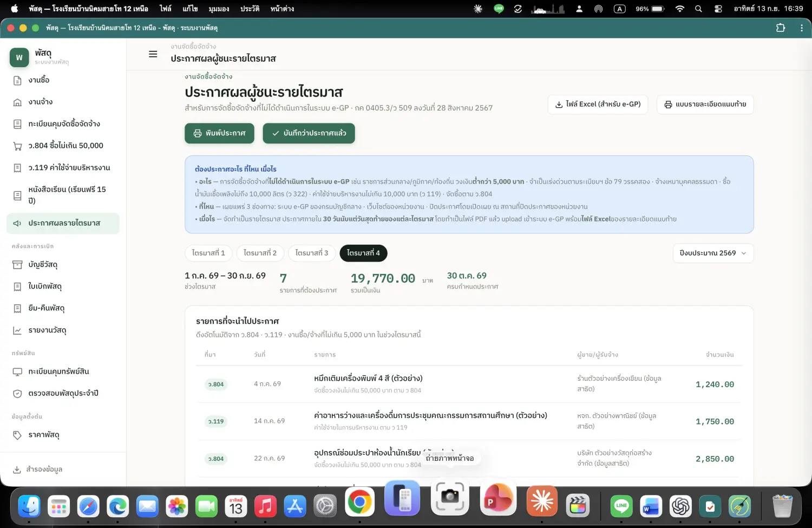
Task: Click the 22 ก.ค. 69 date cell
Action: (x=269, y=459)
